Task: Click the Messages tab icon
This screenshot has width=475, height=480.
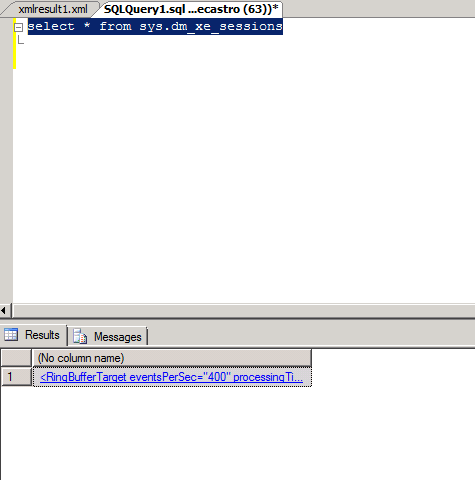Action: 80,336
